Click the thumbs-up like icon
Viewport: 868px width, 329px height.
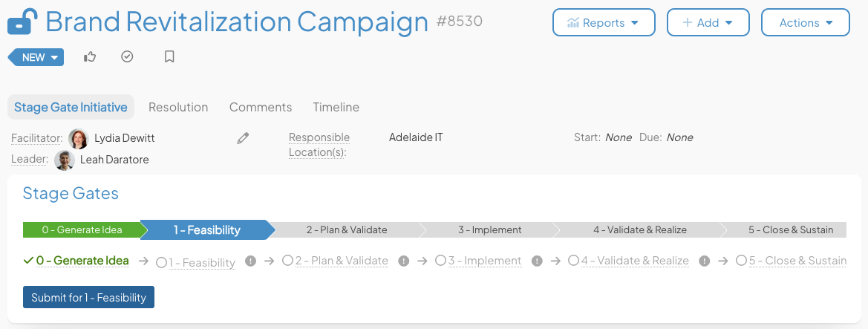(x=90, y=56)
